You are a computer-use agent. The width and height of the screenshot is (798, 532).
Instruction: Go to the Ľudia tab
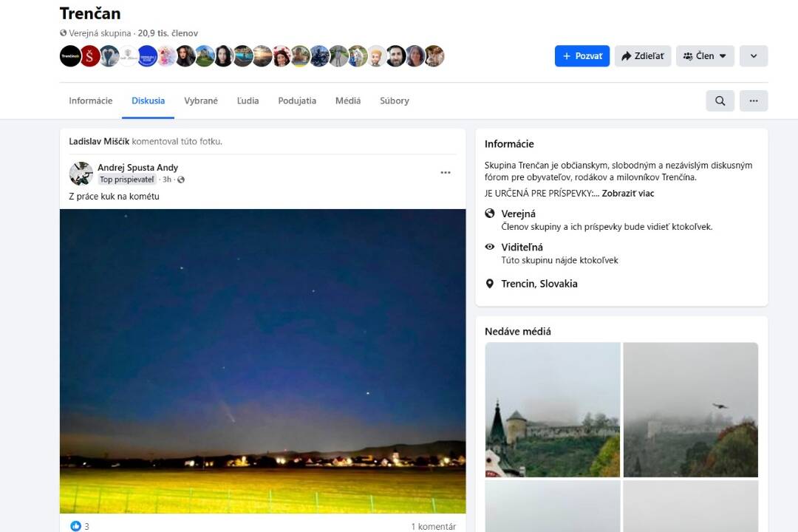(x=248, y=101)
